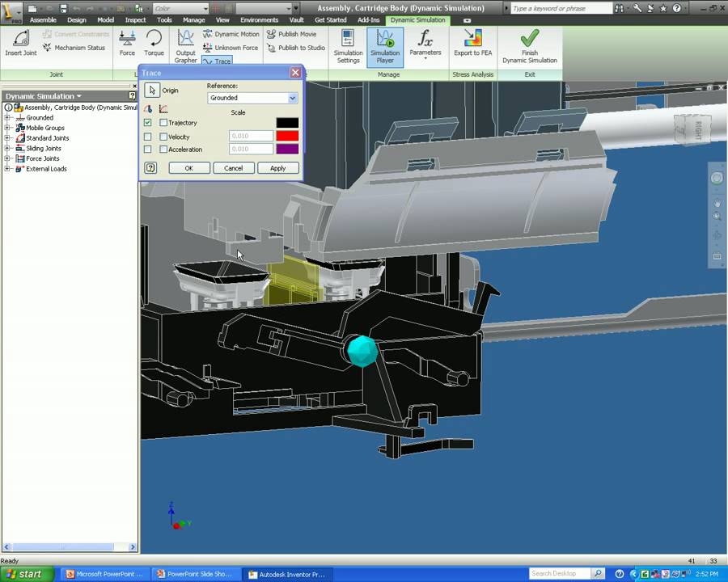Image resolution: width=728 pixels, height=582 pixels.
Task: Open Simulation Settings
Action: click(348, 46)
